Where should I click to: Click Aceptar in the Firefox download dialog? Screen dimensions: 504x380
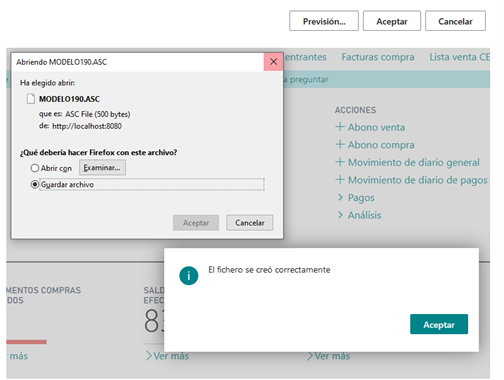point(196,223)
